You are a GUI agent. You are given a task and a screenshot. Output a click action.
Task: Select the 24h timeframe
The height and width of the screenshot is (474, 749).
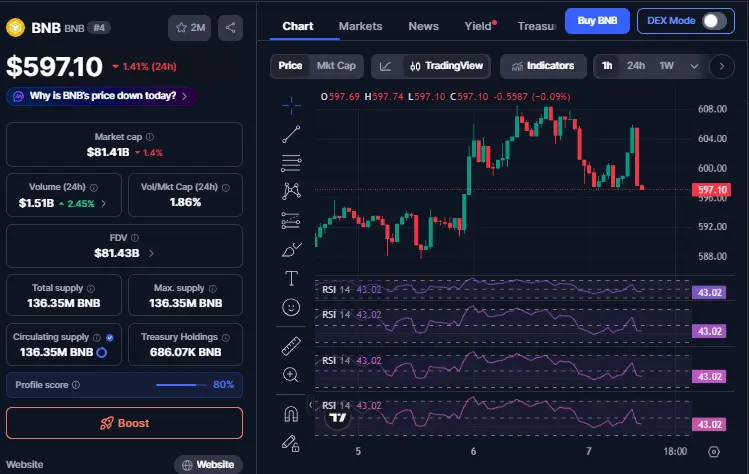[x=636, y=66]
